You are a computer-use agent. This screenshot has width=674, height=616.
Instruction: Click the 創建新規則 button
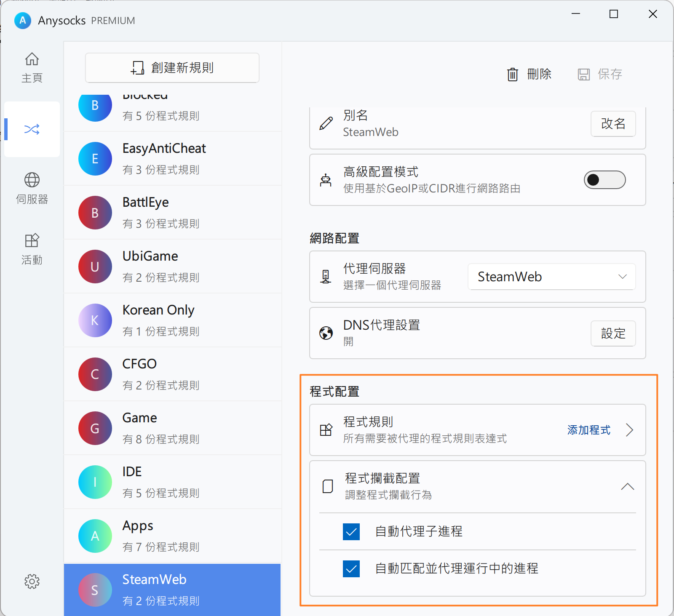tap(172, 68)
